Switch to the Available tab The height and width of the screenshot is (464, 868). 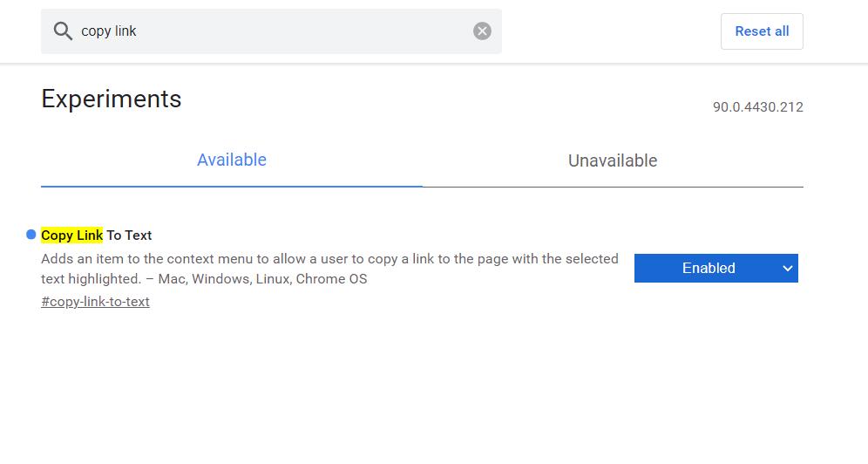point(232,160)
